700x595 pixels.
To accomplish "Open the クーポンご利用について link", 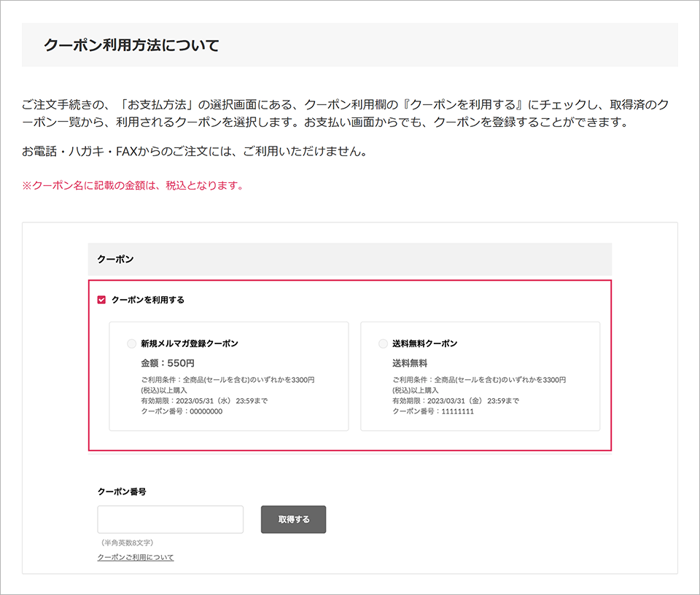I will [x=135, y=556].
